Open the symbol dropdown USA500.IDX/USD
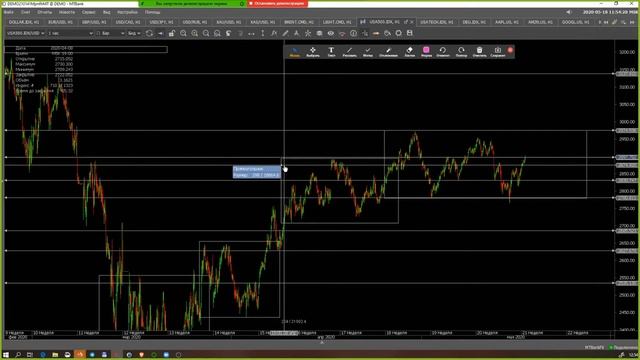The height and width of the screenshot is (360, 640). point(25,33)
